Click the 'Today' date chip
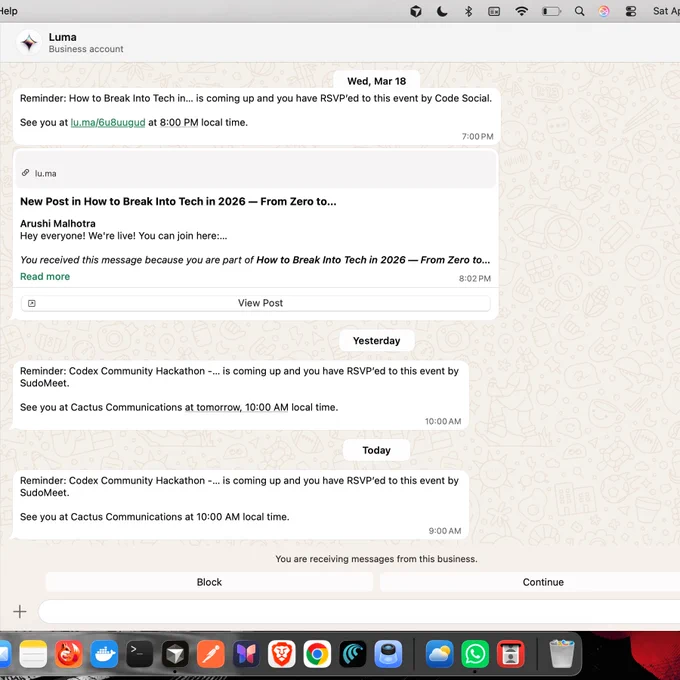 376,450
